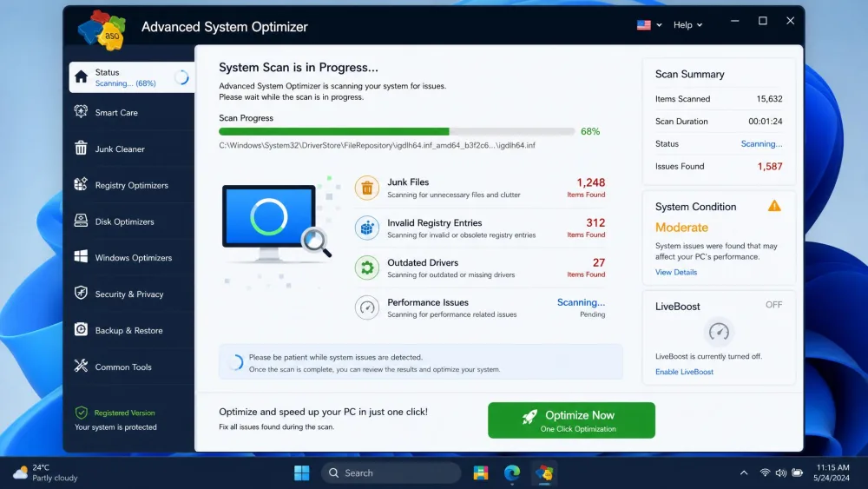Click the battery tray icon
The height and width of the screenshot is (489, 868).
tap(797, 473)
